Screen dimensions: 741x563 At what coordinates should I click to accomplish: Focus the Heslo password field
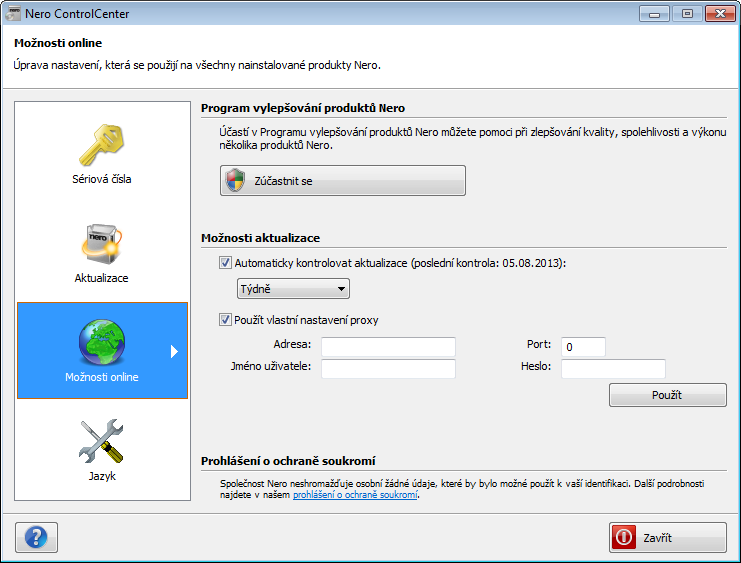613,369
